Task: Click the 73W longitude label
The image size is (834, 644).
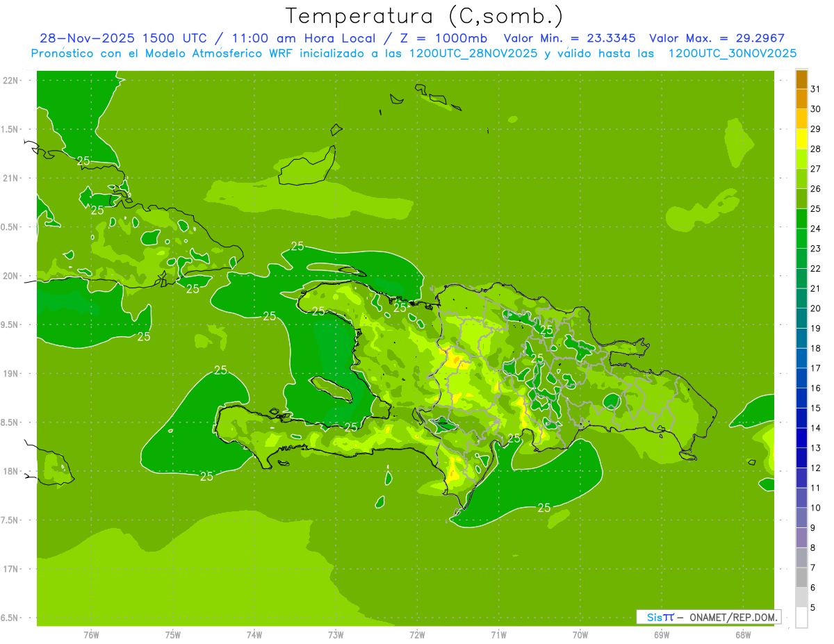Action: pos(336,635)
